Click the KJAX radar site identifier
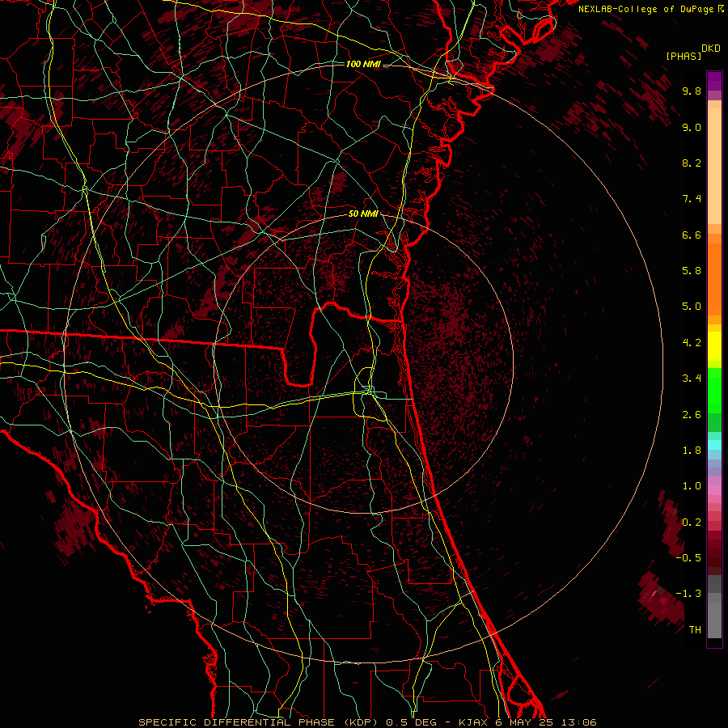Screen dimensions: 728x728 (x=473, y=722)
